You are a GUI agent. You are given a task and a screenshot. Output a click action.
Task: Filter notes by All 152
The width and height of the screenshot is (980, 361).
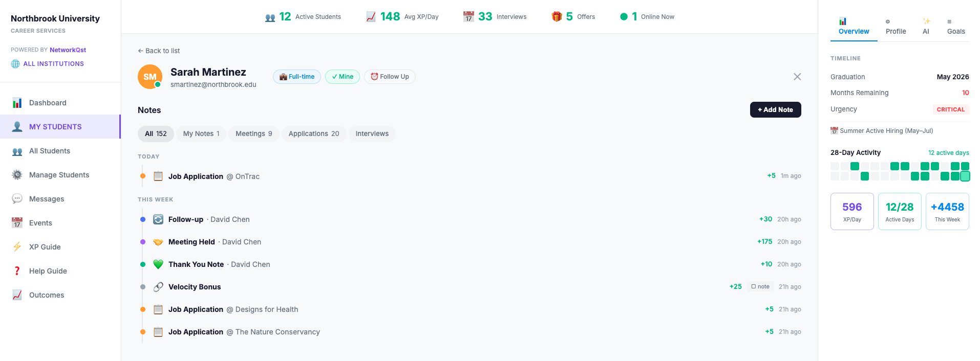tap(156, 134)
